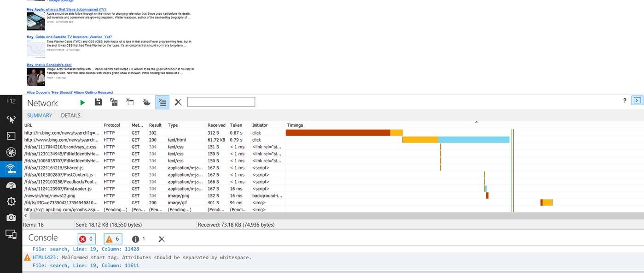Select the Network tool in the sidebar
Viewport: 644px width, 273px height.
click(11, 169)
